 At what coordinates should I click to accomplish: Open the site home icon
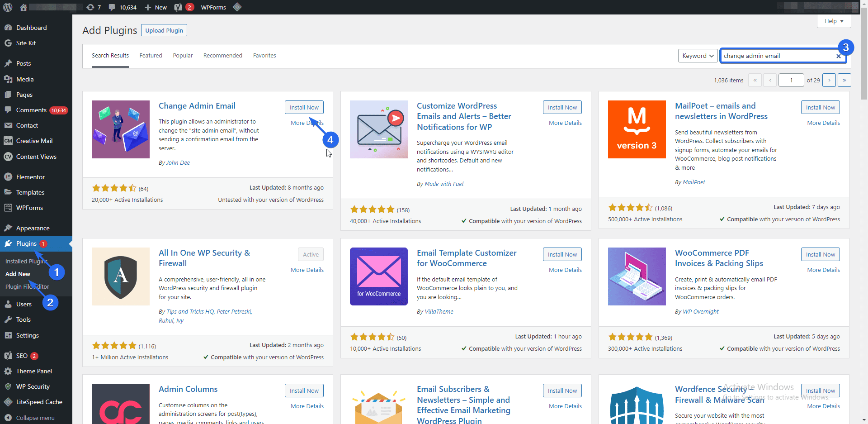(x=24, y=7)
